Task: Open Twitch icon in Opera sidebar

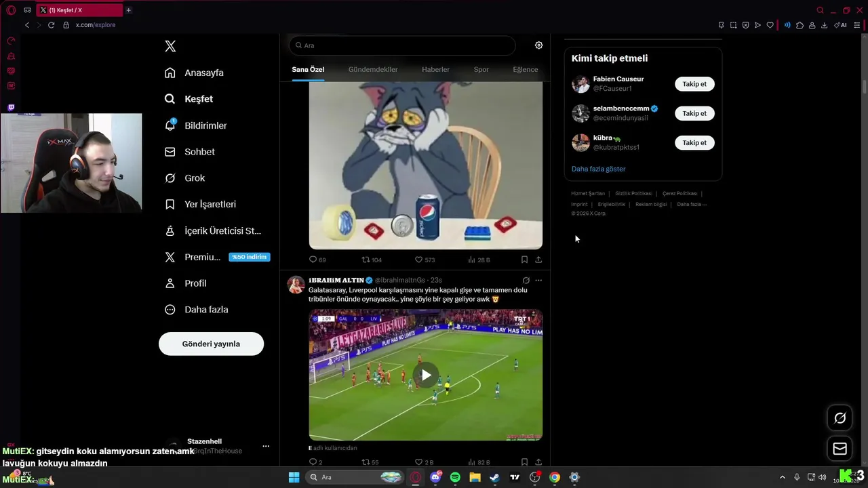Action: click(x=11, y=107)
